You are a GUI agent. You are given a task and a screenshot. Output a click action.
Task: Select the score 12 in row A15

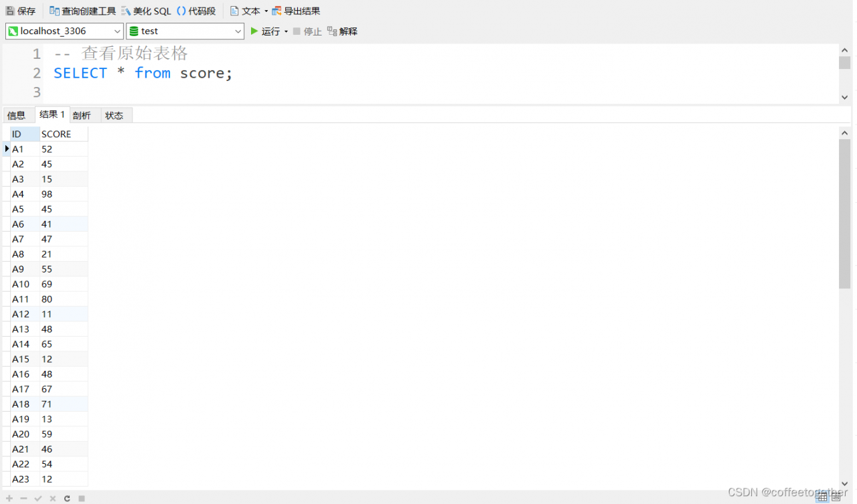click(64, 359)
